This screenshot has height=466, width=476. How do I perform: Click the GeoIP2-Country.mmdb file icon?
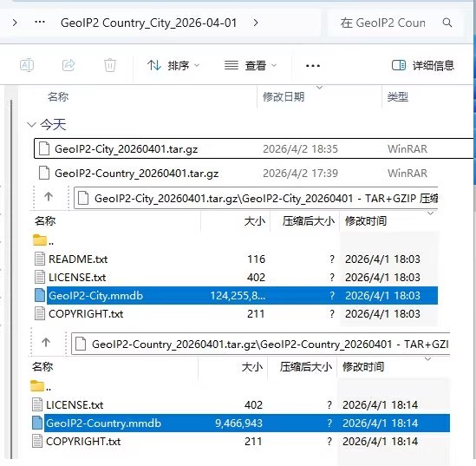37,423
